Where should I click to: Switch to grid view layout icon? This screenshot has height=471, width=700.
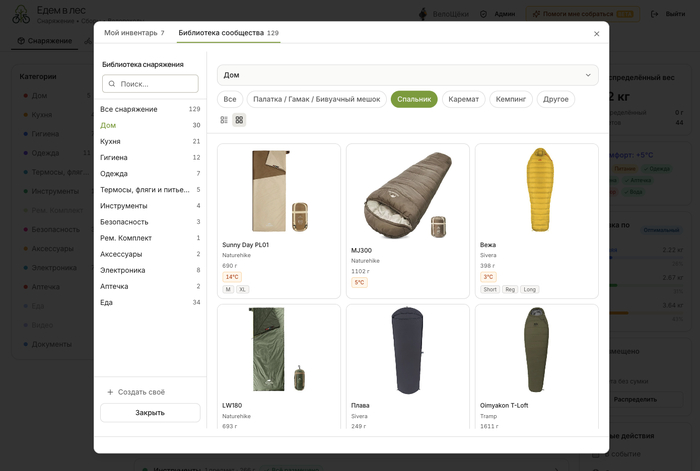(x=239, y=120)
